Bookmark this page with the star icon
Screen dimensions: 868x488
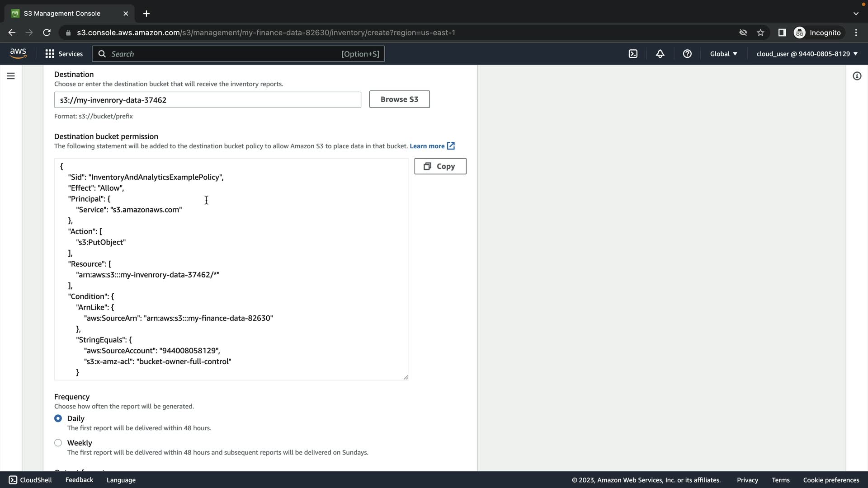tap(760, 33)
